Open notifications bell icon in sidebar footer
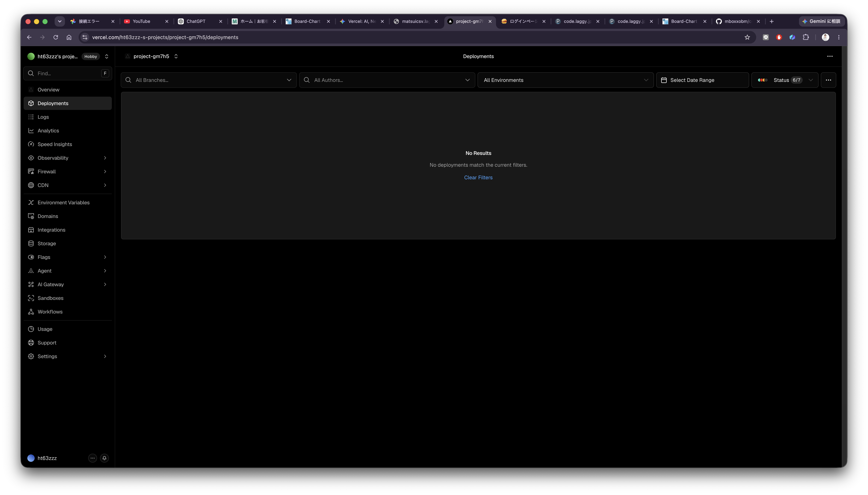868x495 pixels. click(104, 458)
